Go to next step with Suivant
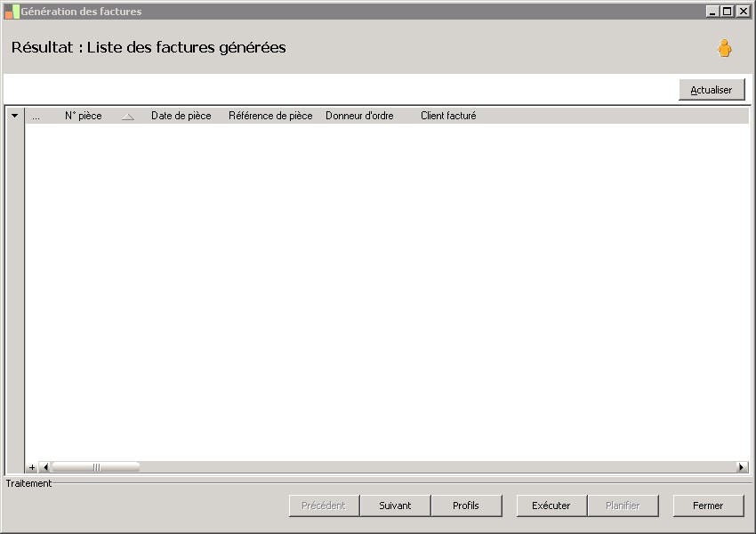This screenshot has width=756, height=534. pyautogui.click(x=395, y=506)
